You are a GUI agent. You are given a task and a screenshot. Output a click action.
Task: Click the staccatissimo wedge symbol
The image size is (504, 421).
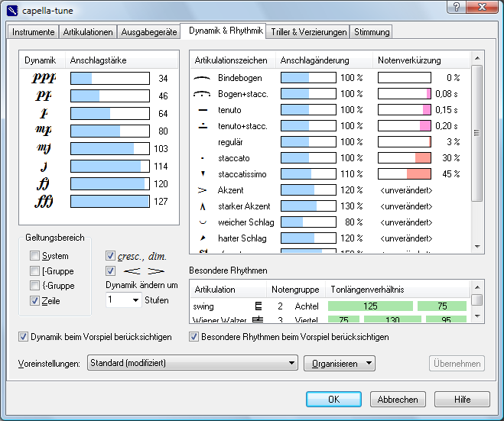point(203,173)
